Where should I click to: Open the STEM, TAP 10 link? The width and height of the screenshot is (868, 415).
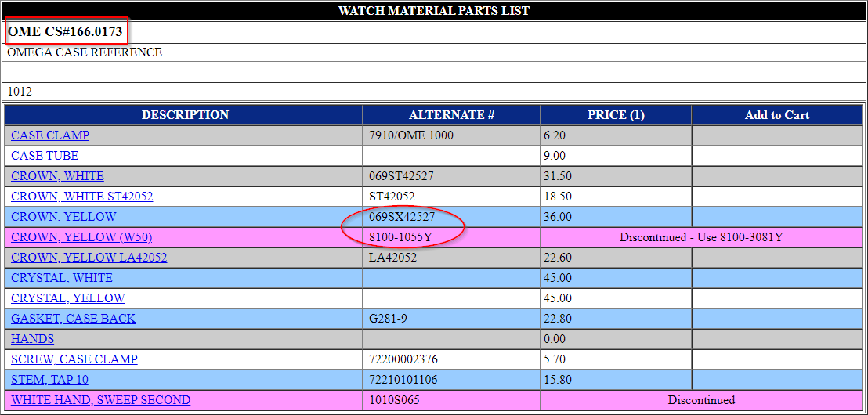(x=50, y=380)
